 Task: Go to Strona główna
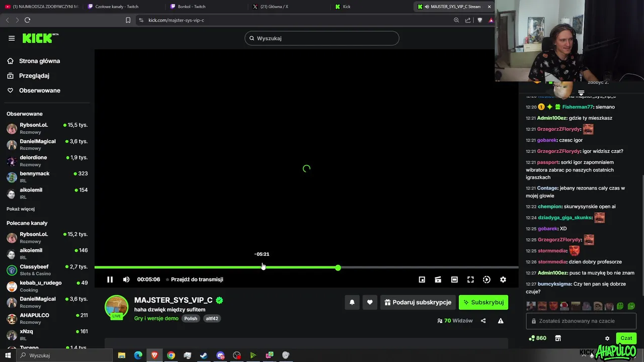tap(39, 61)
